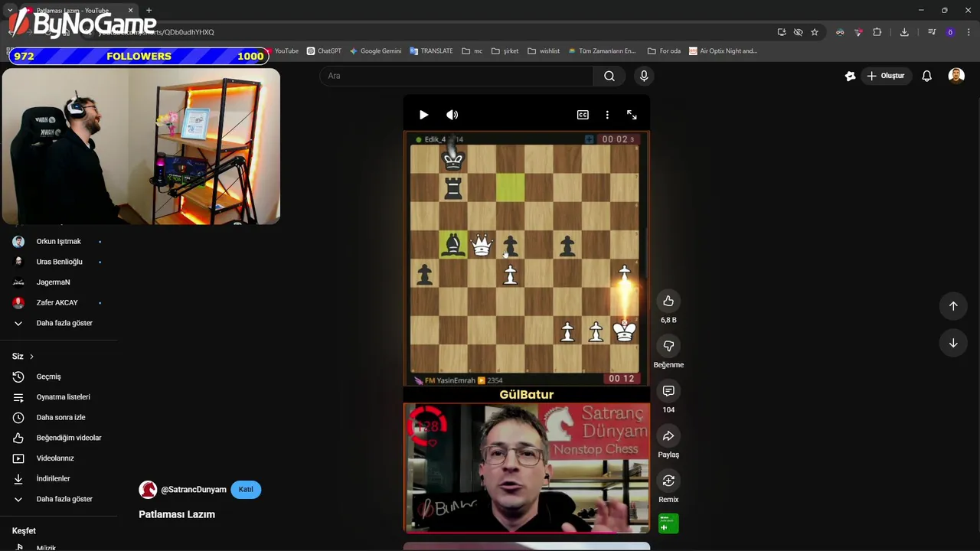980x551 pixels.
Task: Click the YouTube search magnifier button
Action: 609,76
